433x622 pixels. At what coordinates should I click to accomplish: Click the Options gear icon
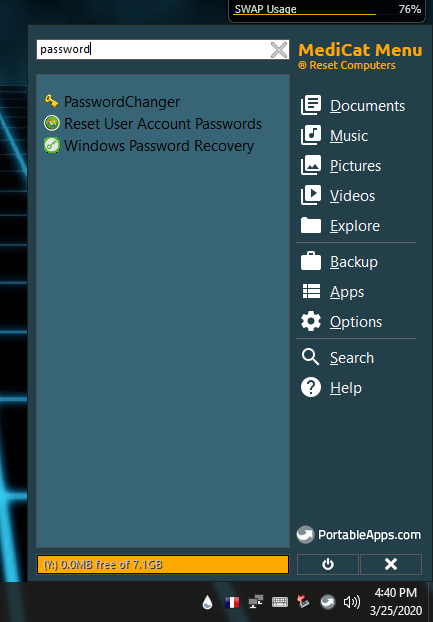[311, 321]
